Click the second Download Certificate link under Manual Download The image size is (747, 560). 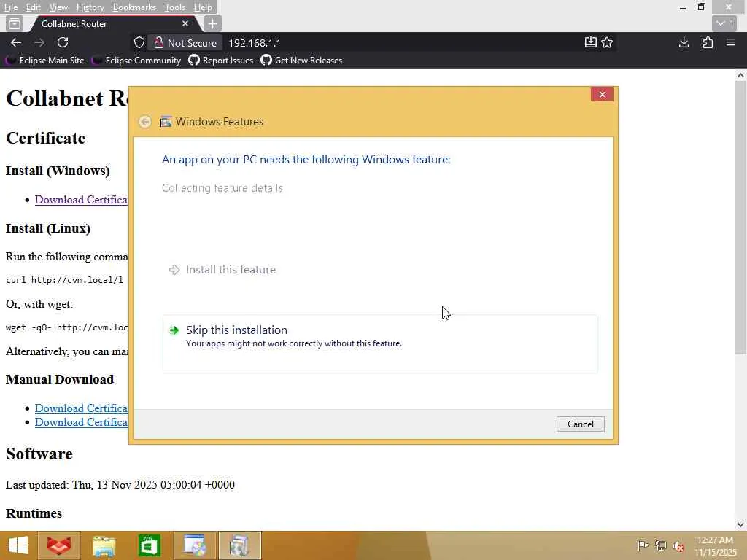(x=82, y=422)
